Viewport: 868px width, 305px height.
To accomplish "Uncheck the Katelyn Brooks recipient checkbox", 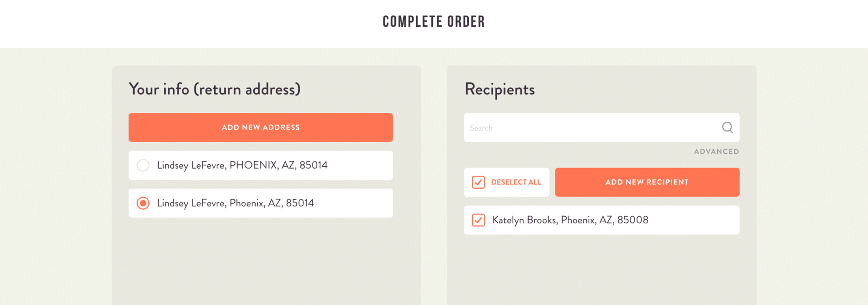I will click(x=478, y=220).
